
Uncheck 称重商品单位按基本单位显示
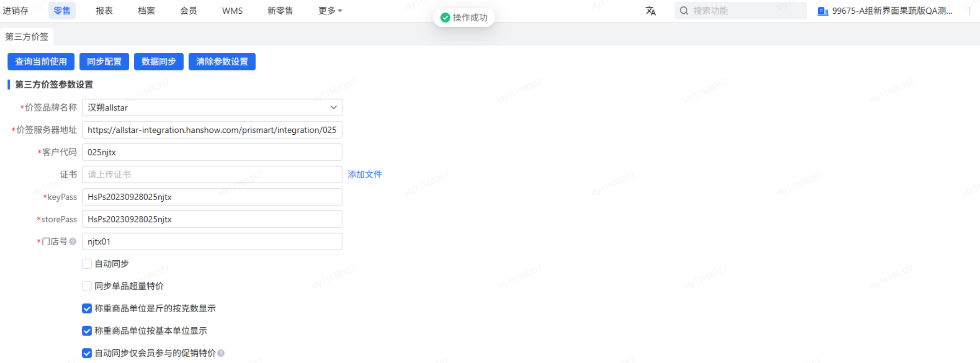[86, 331]
